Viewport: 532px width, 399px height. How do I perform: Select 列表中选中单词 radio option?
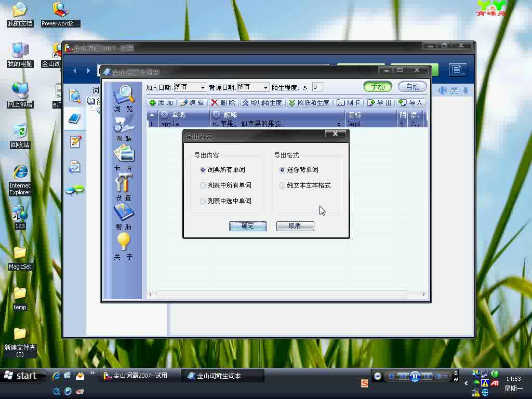point(225,201)
